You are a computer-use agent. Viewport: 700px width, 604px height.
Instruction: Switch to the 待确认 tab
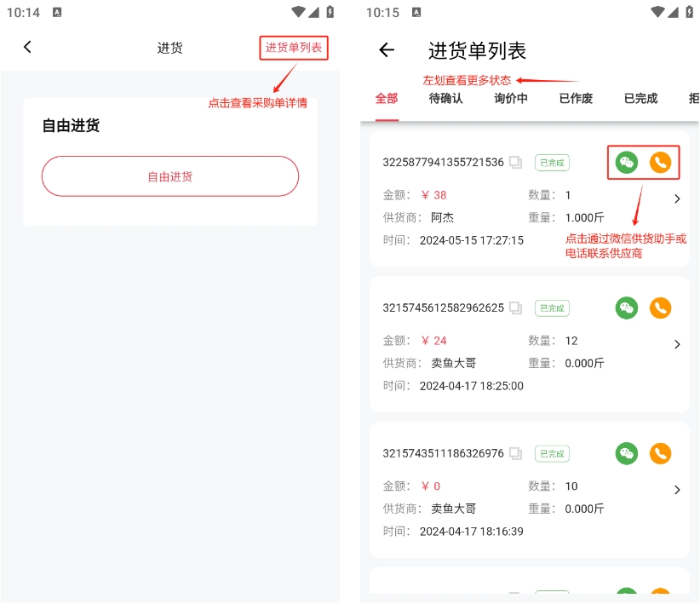pyautogui.click(x=445, y=98)
